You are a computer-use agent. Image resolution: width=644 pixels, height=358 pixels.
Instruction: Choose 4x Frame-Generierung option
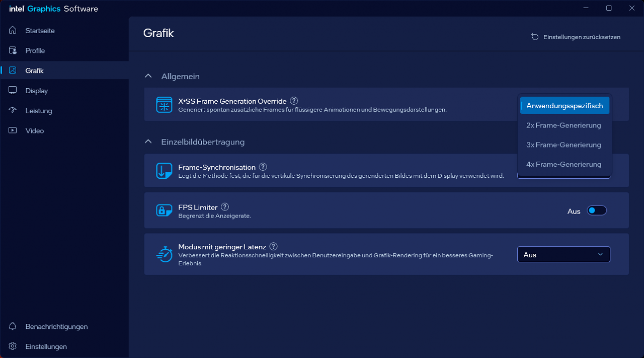pyautogui.click(x=565, y=164)
